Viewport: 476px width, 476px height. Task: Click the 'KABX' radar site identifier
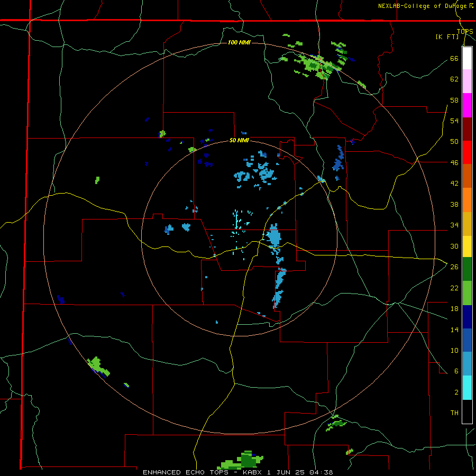[253, 472]
